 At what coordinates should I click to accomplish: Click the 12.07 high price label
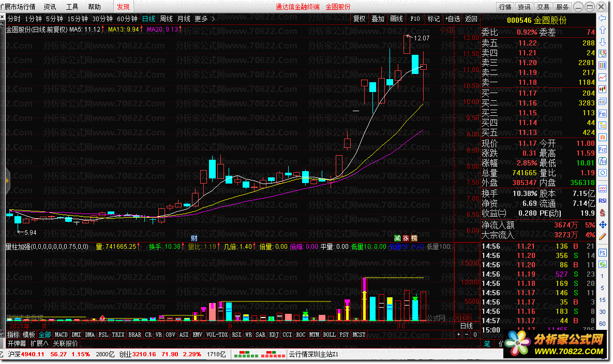click(x=422, y=38)
